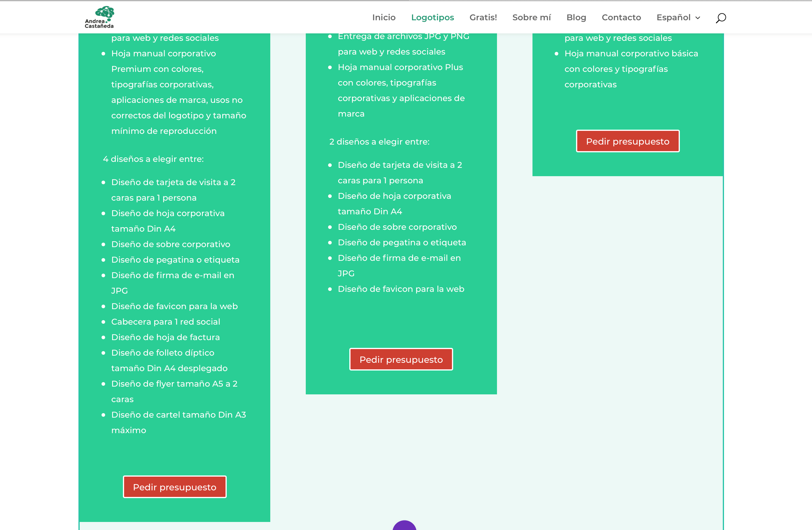Click 'Diseño de tarjeta de visita' in the 2 diseños column
Screen dimensions: 812x530
[x=400, y=173]
